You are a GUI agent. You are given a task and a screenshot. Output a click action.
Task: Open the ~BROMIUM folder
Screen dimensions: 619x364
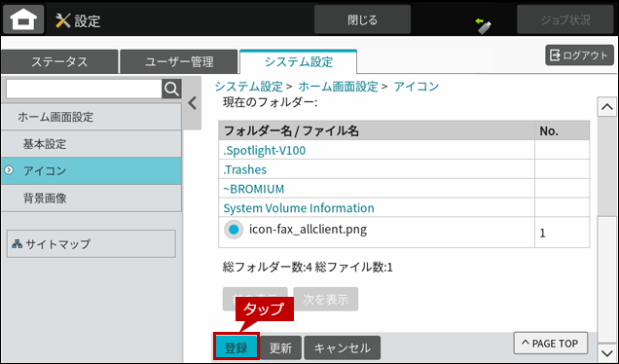coord(253,189)
